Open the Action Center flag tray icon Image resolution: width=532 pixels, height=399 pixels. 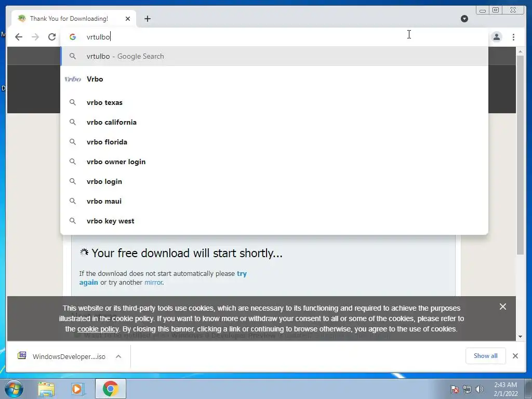point(455,389)
